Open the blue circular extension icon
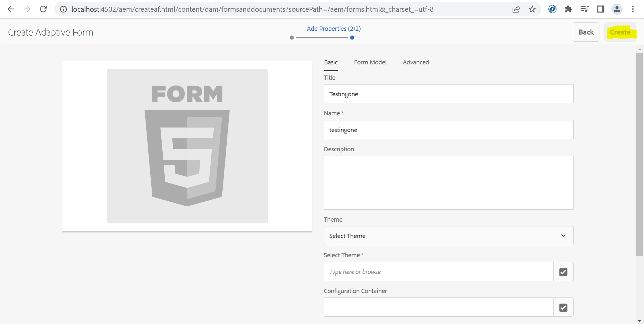The height and width of the screenshot is (324, 644). (x=552, y=9)
